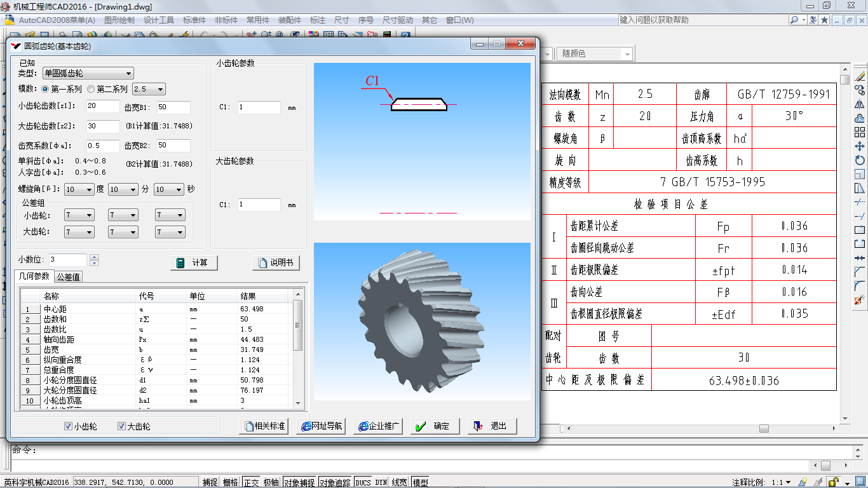Uncheck the 大齿轮 checkbox
This screenshot has height=488, width=868.
(x=121, y=426)
